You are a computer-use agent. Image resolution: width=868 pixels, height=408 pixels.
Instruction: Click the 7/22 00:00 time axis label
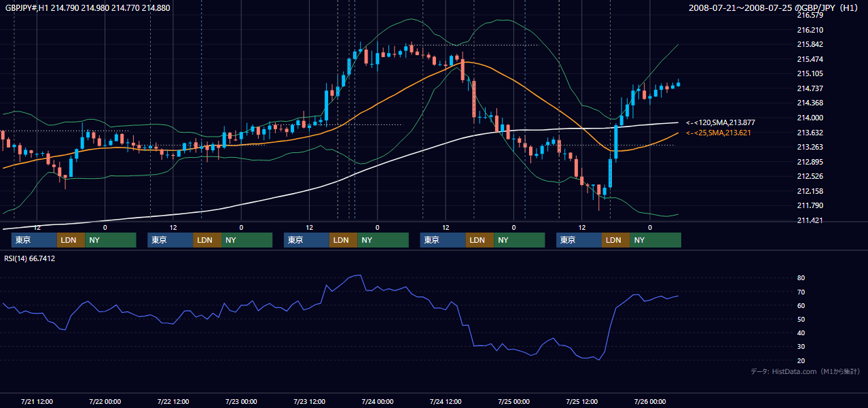click(x=105, y=401)
